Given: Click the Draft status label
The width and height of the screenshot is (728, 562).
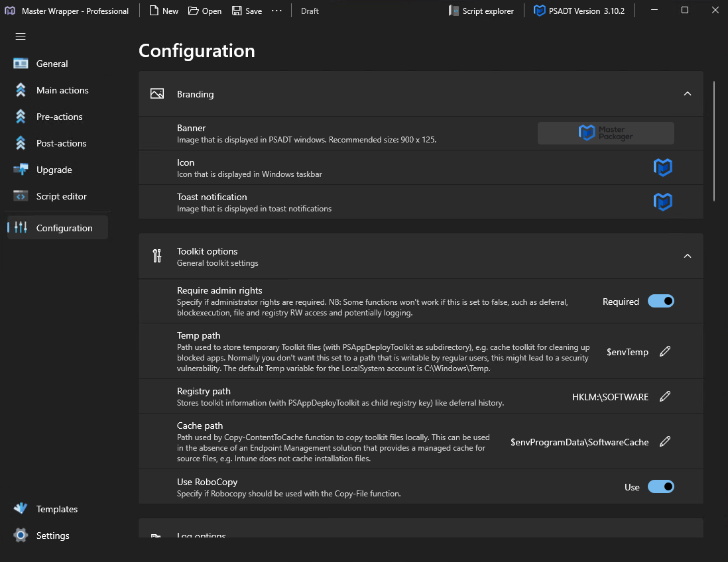Looking at the screenshot, I should coord(310,11).
